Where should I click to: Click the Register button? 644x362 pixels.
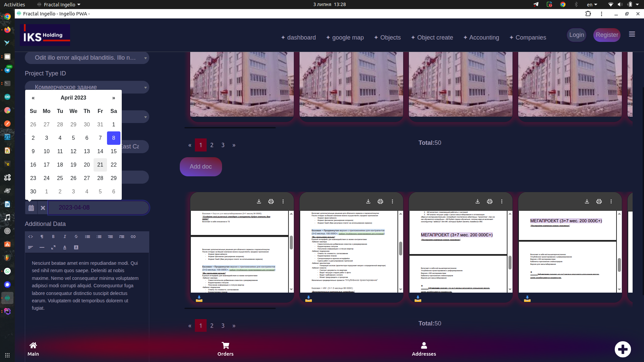[607, 35]
